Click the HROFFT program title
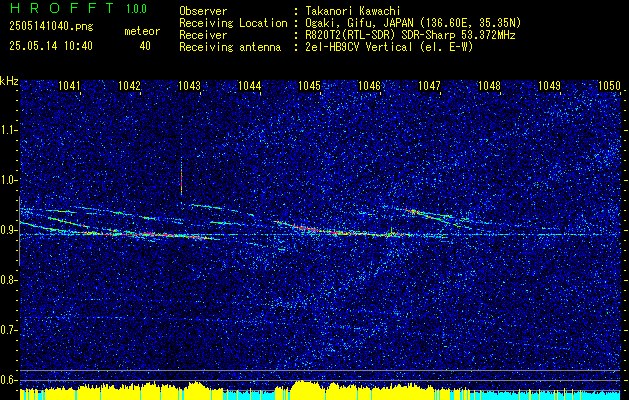Screen dimensions: 629x400 (62, 8)
